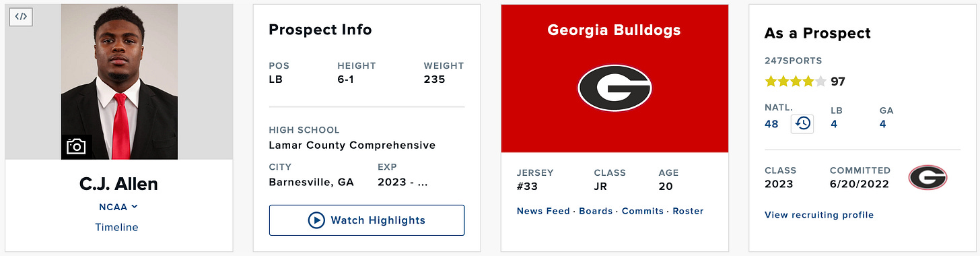The image size is (980, 256).
Task: Expand the NCAA dropdown
Action: tap(118, 207)
